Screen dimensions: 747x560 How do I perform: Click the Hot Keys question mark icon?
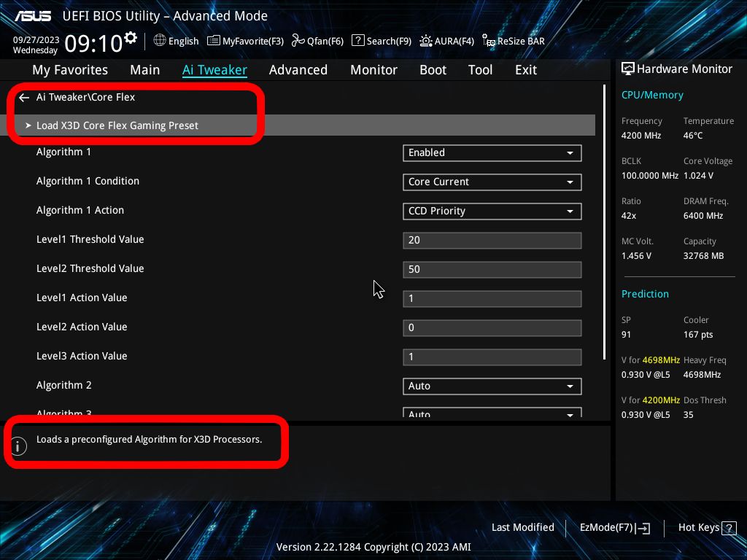729,528
